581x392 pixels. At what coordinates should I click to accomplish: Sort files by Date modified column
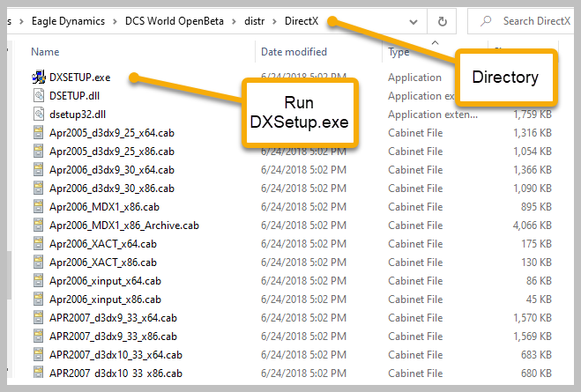pos(294,52)
